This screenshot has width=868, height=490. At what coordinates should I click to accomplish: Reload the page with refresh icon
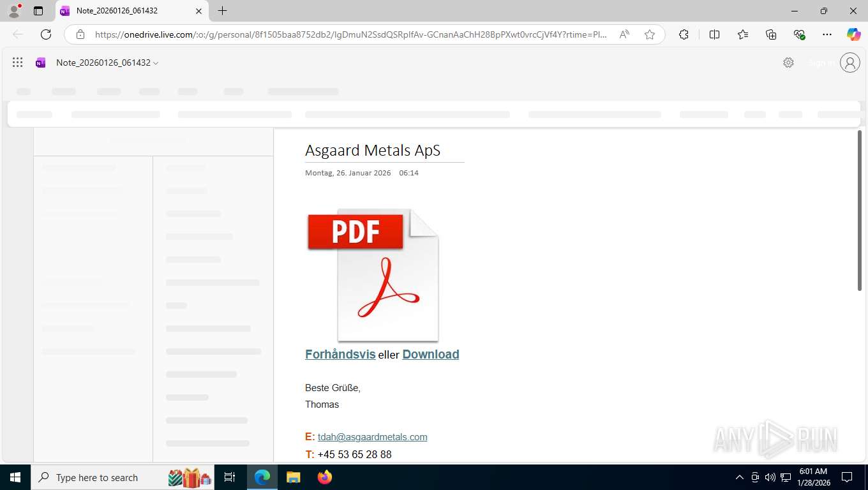coord(46,34)
